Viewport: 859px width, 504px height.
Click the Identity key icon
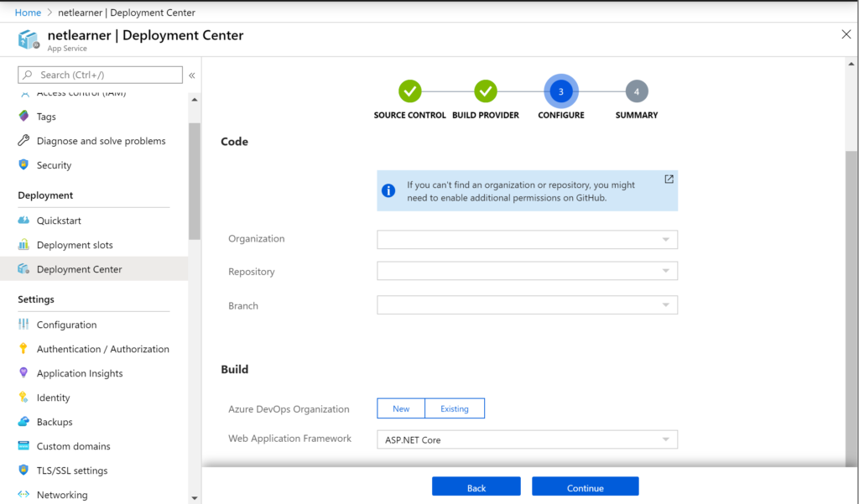click(23, 397)
